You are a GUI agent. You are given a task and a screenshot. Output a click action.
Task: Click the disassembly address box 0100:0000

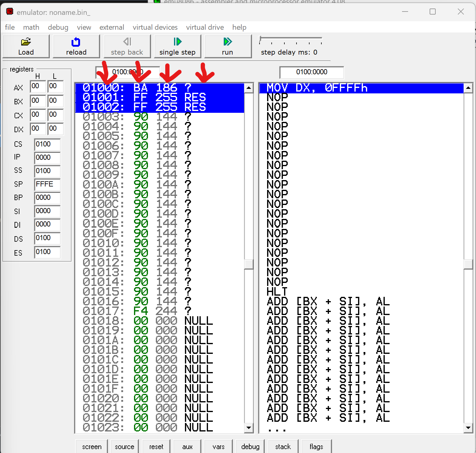point(312,72)
